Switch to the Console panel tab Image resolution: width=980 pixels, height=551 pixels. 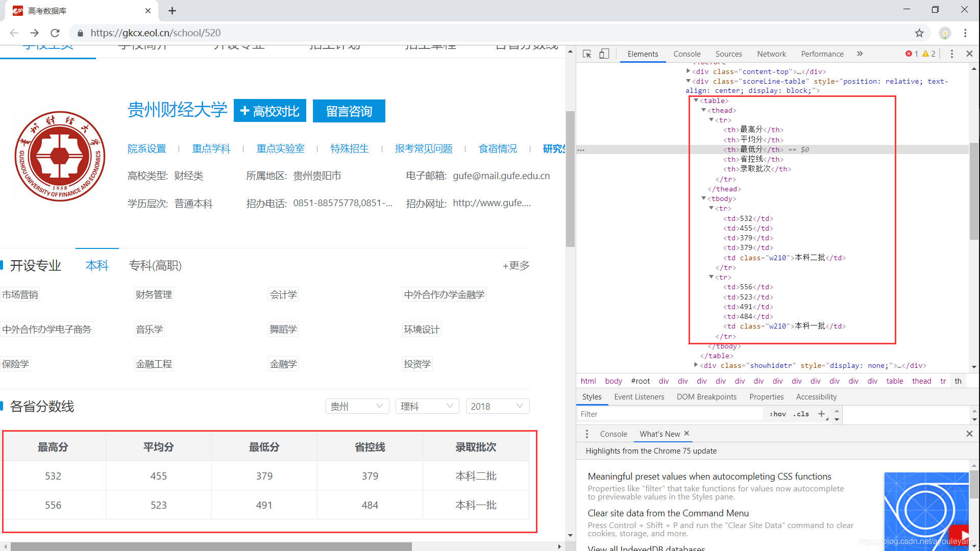[x=687, y=54]
